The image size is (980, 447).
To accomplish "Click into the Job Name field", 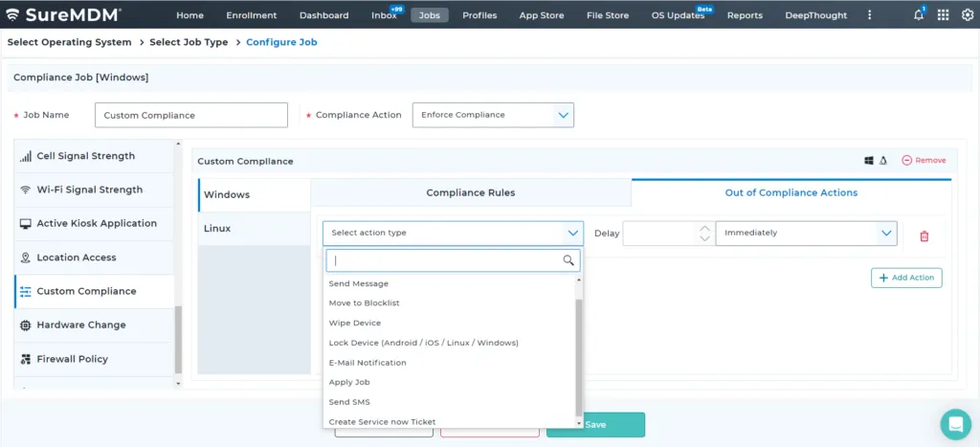I will [x=191, y=115].
